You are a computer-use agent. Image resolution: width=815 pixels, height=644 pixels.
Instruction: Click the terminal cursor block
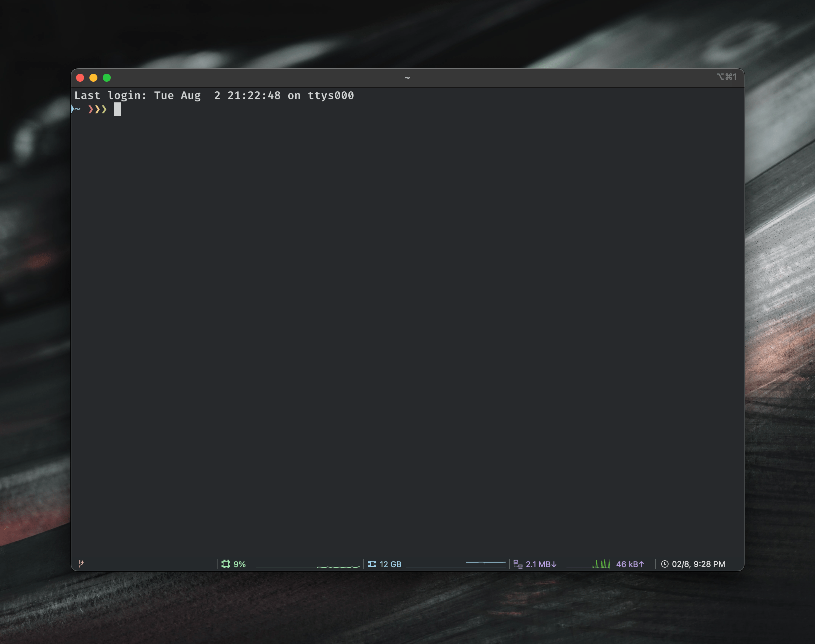[117, 109]
